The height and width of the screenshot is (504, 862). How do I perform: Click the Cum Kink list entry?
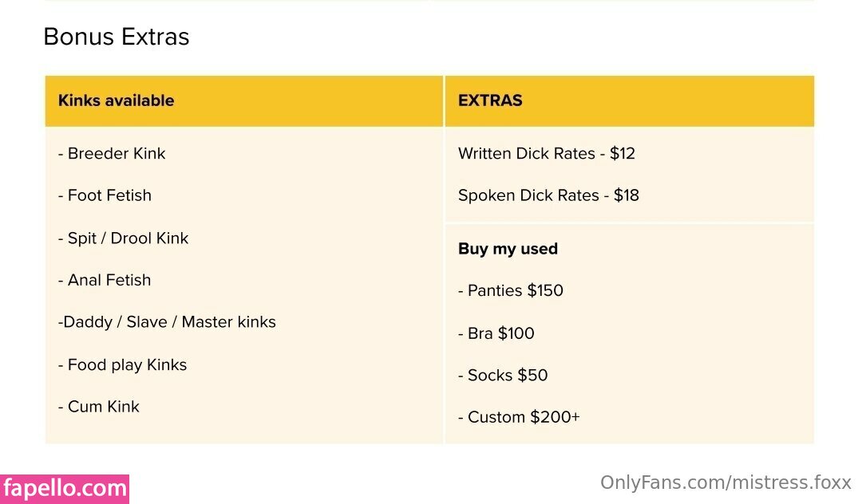[x=99, y=407]
